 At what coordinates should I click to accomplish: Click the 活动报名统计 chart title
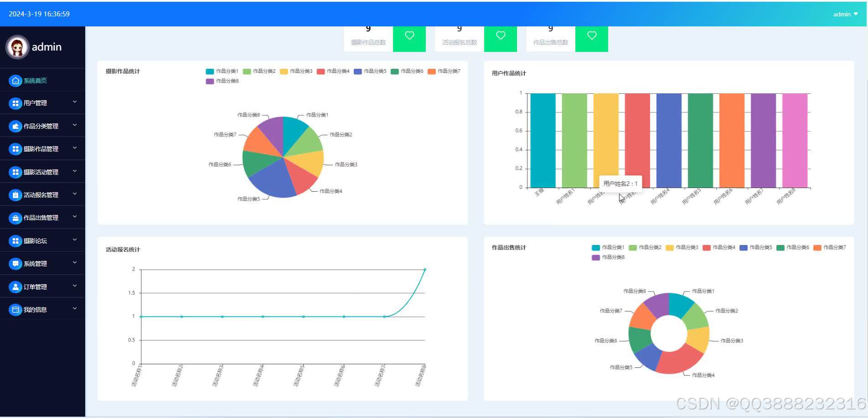123,250
